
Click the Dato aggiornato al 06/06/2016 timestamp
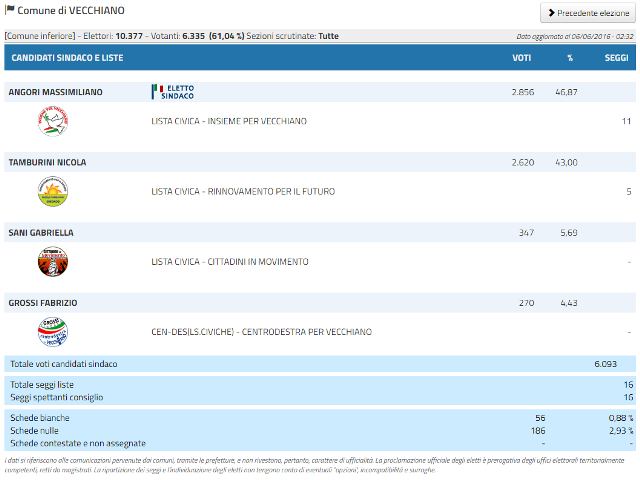click(575, 36)
